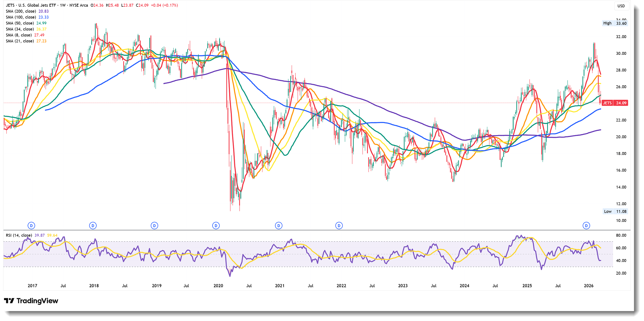
Task: Click the red JETS 24.09 price label
Action: pos(615,103)
